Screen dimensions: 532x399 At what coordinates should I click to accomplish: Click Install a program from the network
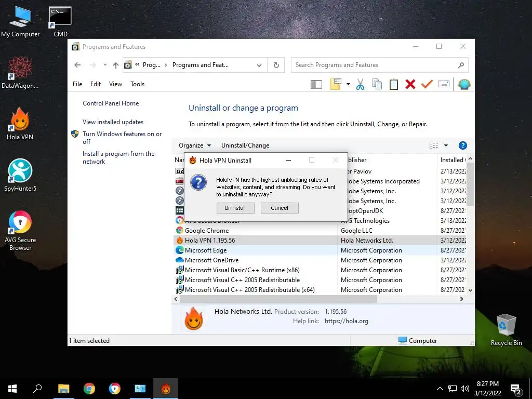pos(118,157)
